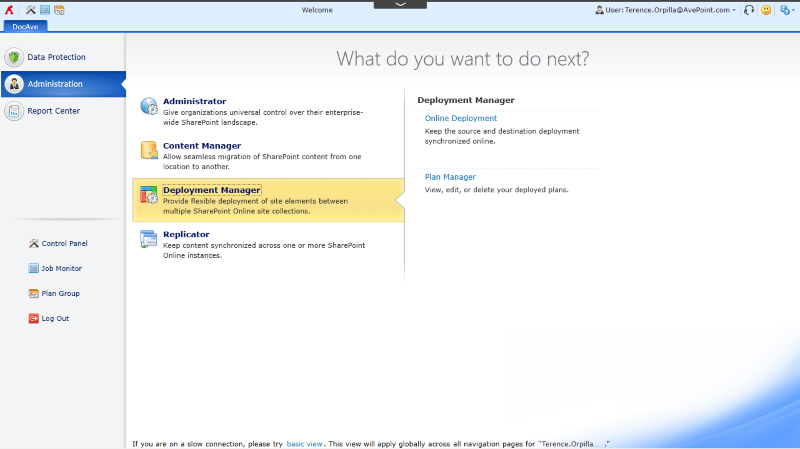Click 'What do you want to do next?' heading

coord(463,59)
